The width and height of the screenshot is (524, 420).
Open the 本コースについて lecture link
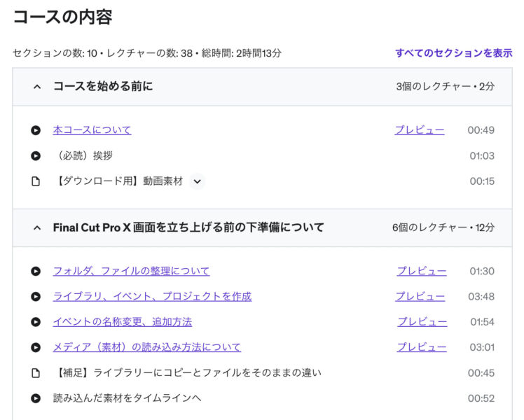[92, 130]
